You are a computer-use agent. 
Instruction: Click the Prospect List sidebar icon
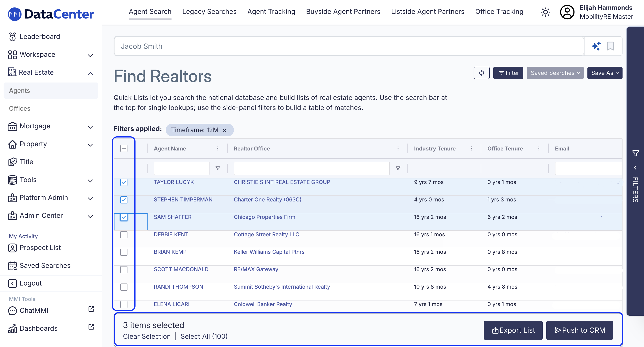[13, 248]
